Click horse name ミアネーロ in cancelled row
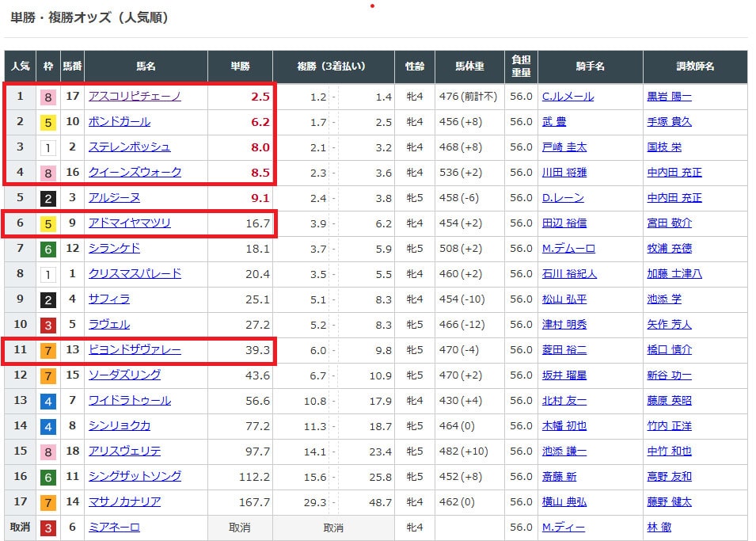The height and width of the screenshot is (541, 756). (114, 528)
